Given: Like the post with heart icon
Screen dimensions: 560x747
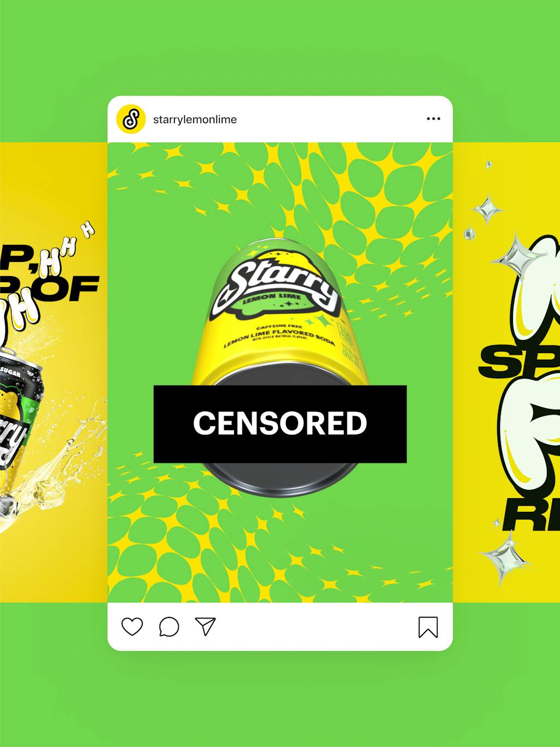Looking at the screenshot, I should tap(132, 626).
